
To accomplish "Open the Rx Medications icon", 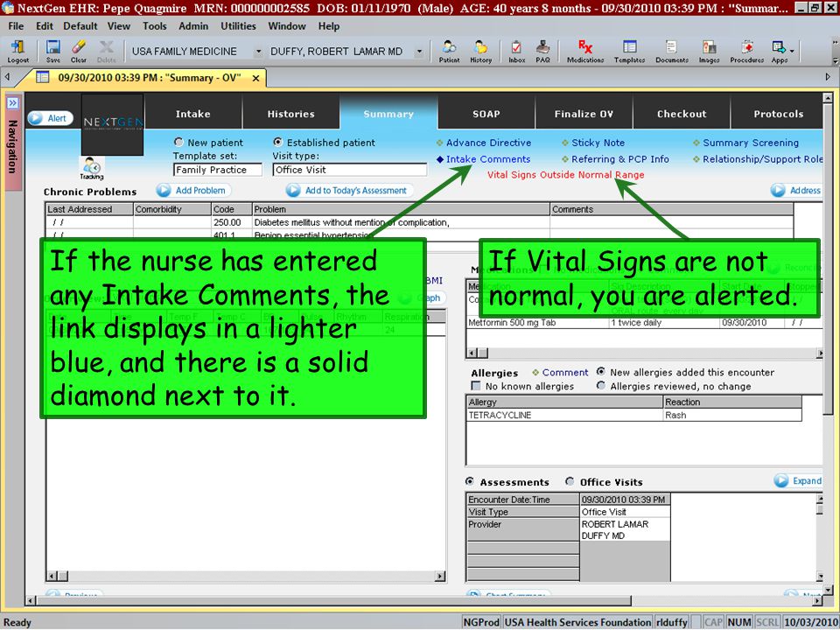I will (585, 52).
